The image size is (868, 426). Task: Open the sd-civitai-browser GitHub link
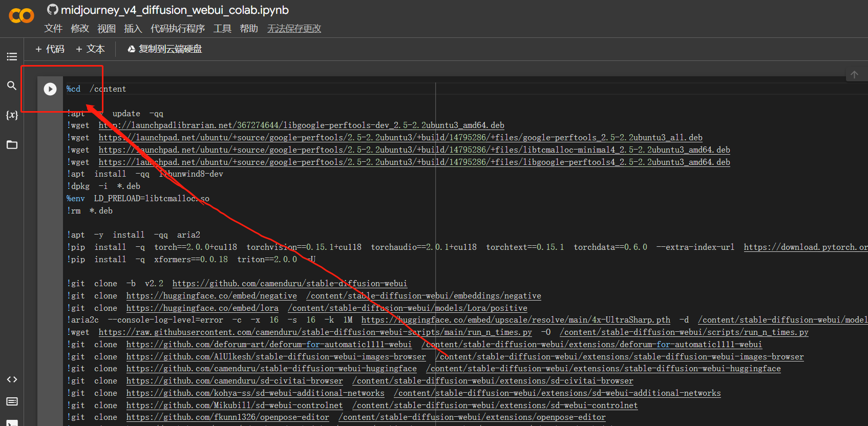[x=235, y=381]
